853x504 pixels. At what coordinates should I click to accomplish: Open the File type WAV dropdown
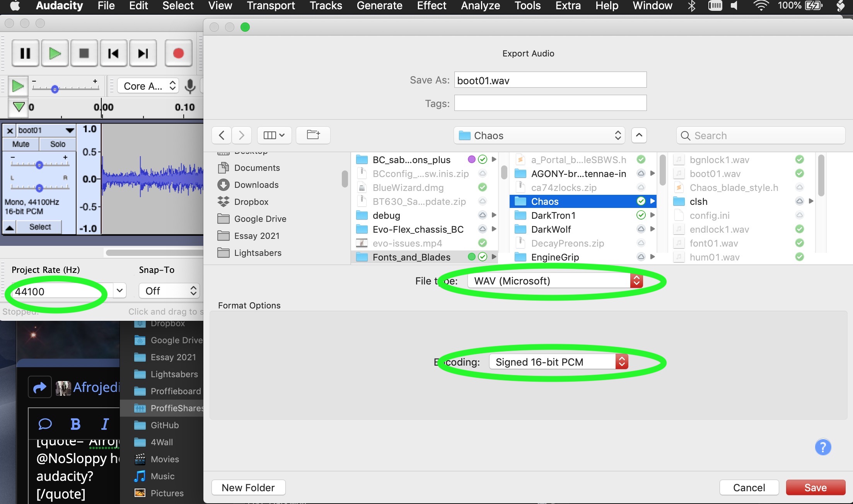[555, 281]
